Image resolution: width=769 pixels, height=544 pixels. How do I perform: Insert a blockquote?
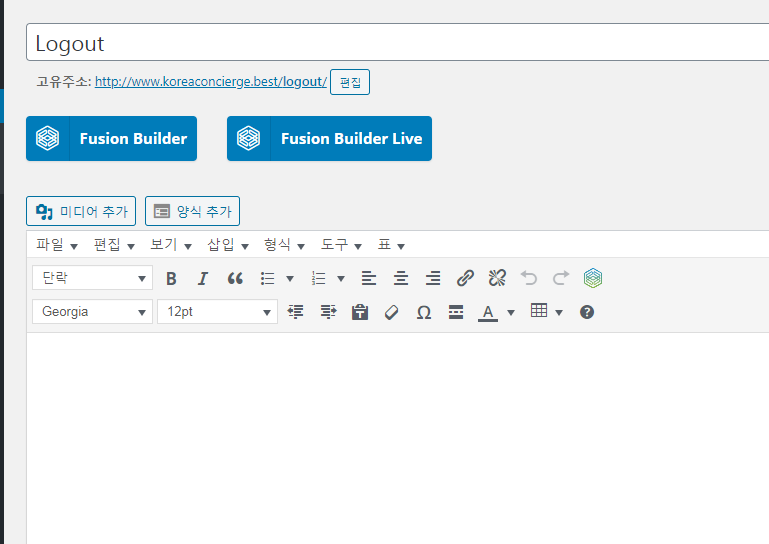tap(235, 279)
